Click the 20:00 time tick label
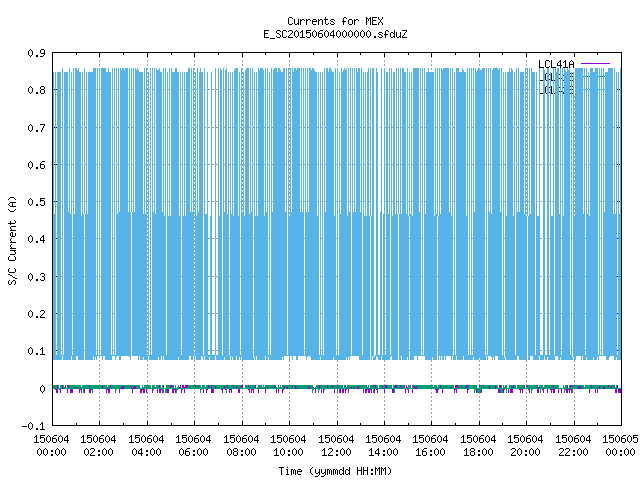This screenshot has width=640, height=480. tap(525, 452)
